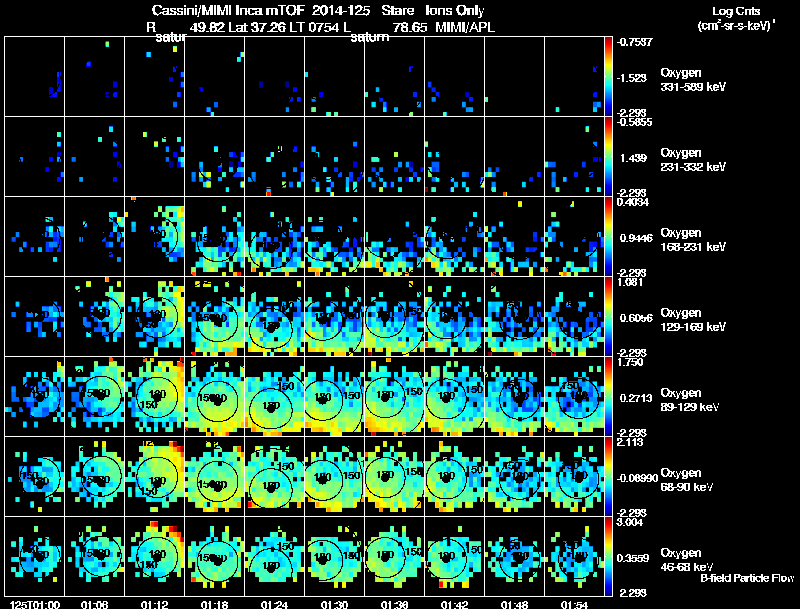Click the 0.3559 color scale value

tap(633, 558)
